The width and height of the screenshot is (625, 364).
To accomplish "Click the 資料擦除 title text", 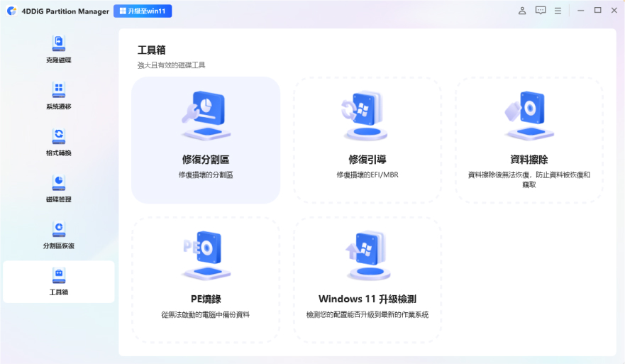I will point(529,160).
